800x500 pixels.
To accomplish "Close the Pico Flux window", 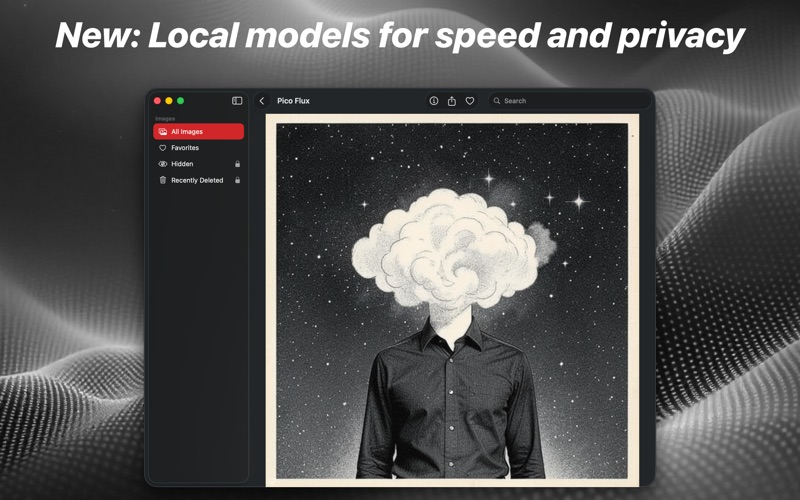I will tap(157, 101).
